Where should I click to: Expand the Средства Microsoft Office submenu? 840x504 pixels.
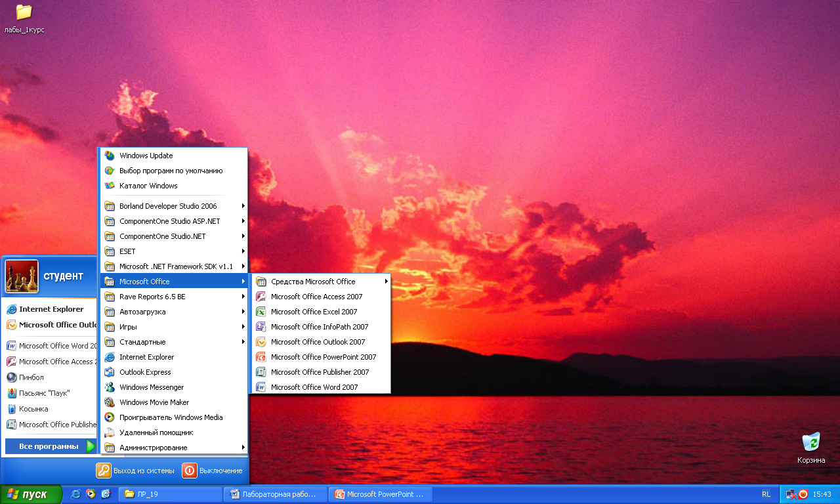(321, 282)
